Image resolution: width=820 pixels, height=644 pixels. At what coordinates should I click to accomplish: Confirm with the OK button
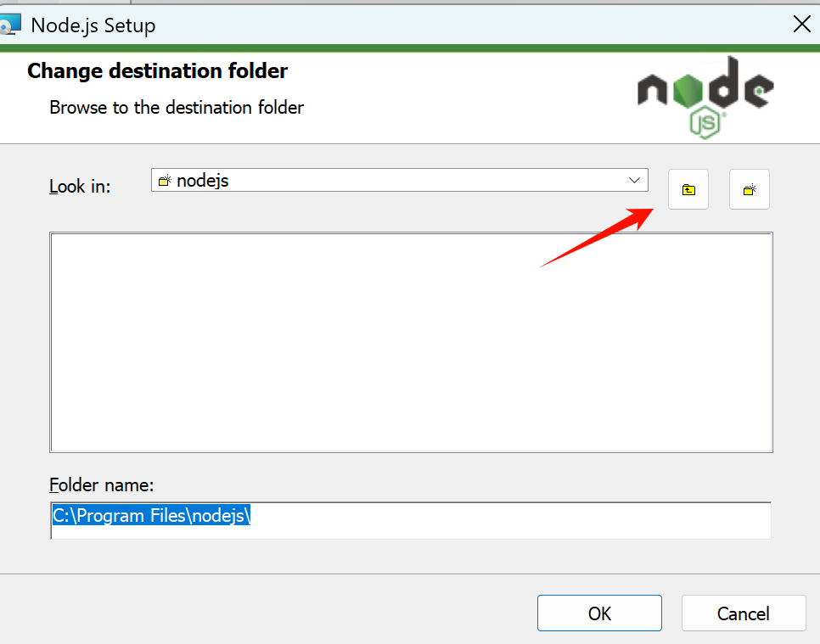[599, 613]
